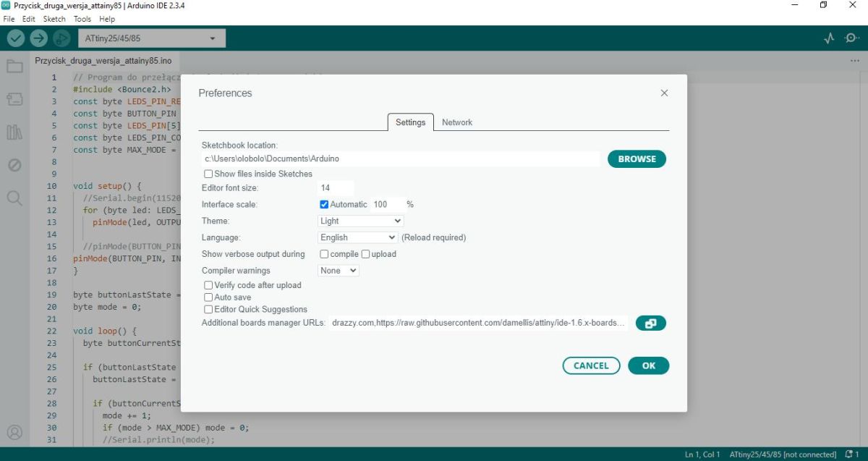Click the Additional boards manager URLs field
This screenshot has height=461, width=868.
479,323
